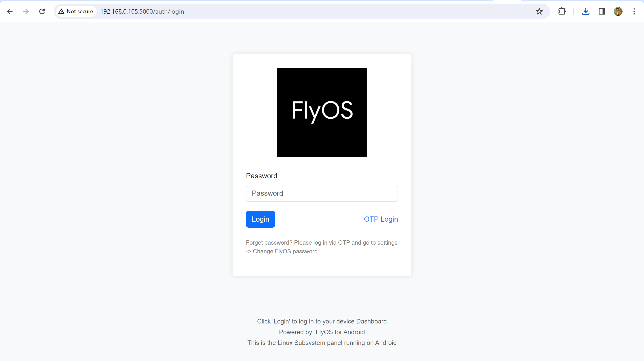This screenshot has height=361, width=644.
Task: Click the forward navigation arrow
Action: (26, 11)
